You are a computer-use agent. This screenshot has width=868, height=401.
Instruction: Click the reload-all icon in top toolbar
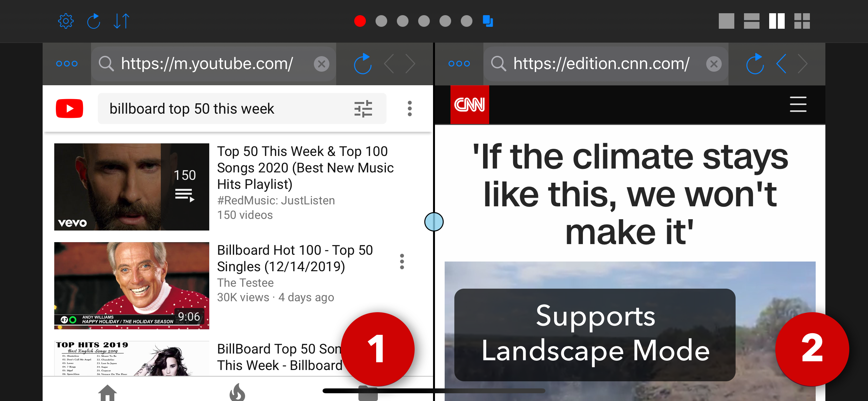94,21
